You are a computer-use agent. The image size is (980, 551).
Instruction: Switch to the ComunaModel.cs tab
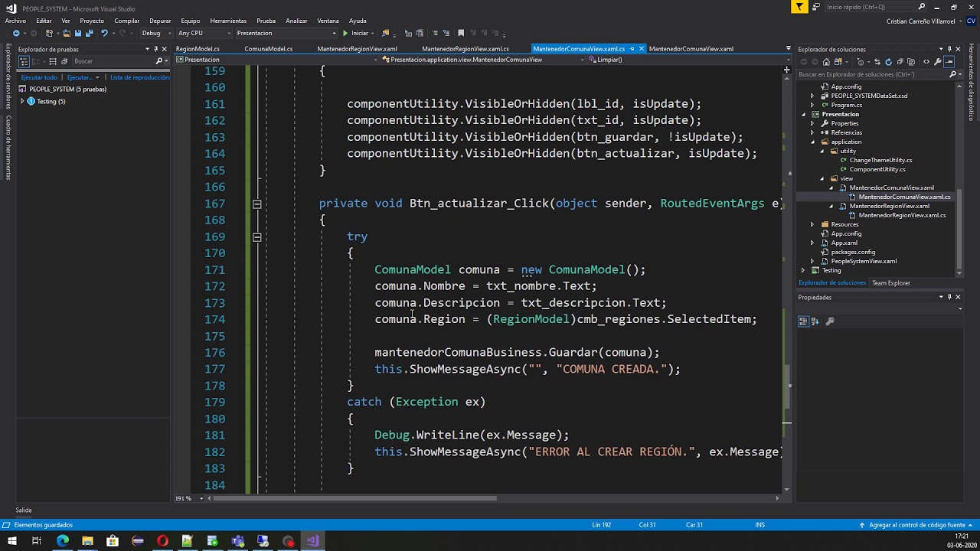[268, 49]
